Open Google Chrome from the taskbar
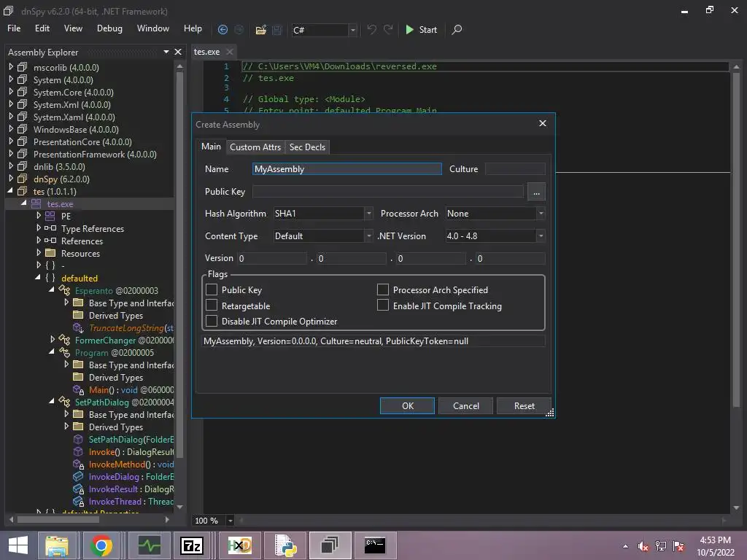747x560 pixels. click(101, 545)
